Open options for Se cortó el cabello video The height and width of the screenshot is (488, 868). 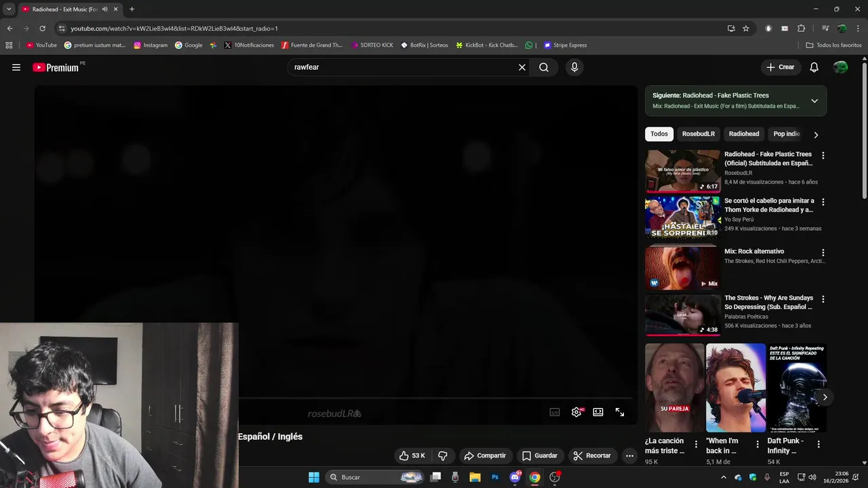pos(823,202)
